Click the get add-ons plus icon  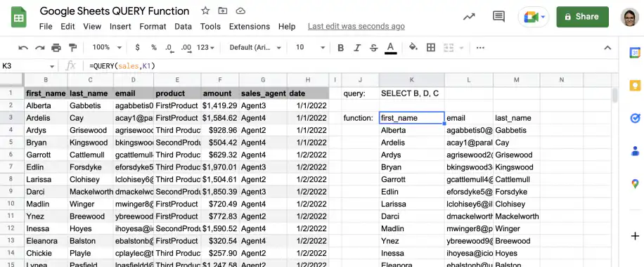pyautogui.click(x=635, y=236)
